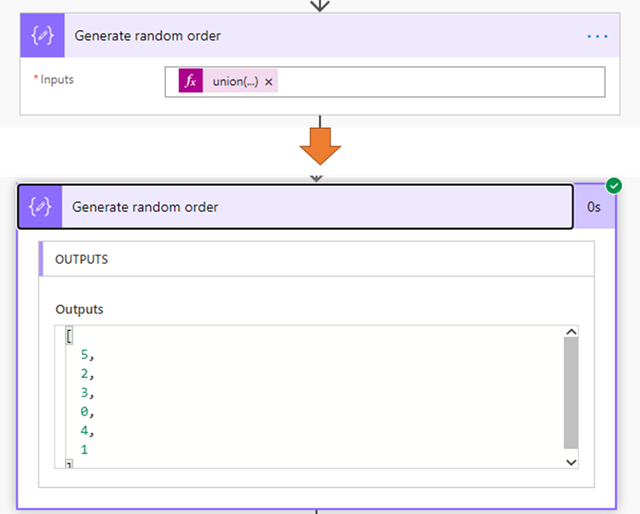Collapse the run-result Generate random order header
This screenshot has height=514, width=640.
(296, 207)
